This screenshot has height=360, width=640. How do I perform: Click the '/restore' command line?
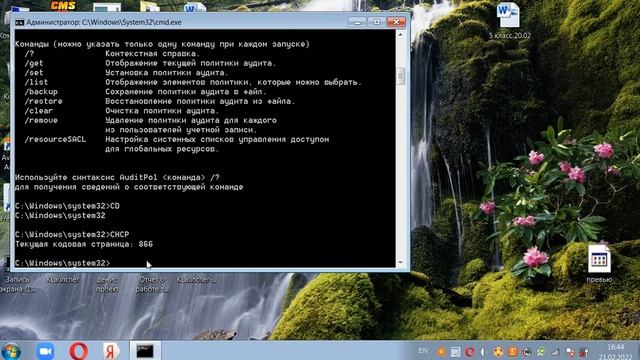point(160,101)
